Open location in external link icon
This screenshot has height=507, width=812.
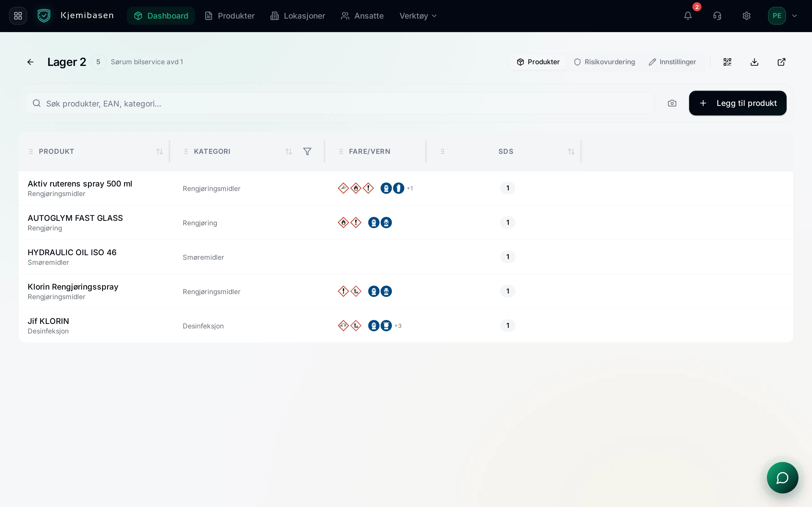click(x=781, y=62)
